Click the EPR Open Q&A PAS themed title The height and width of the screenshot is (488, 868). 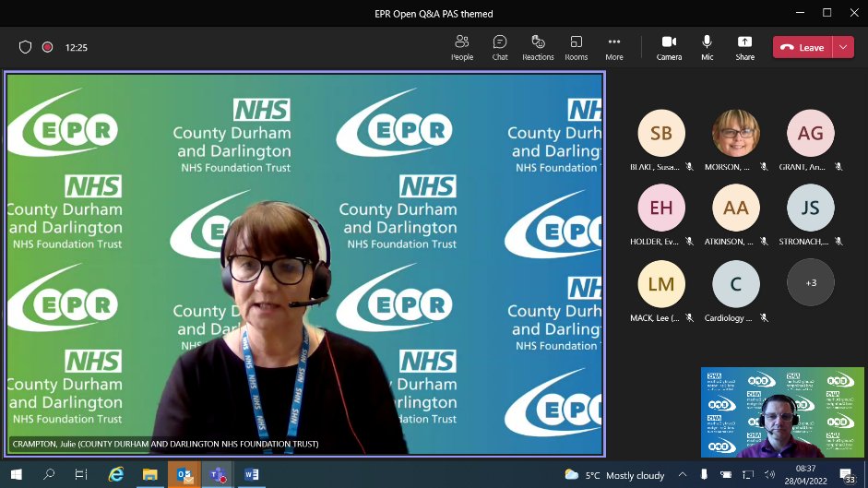click(434, 14)
